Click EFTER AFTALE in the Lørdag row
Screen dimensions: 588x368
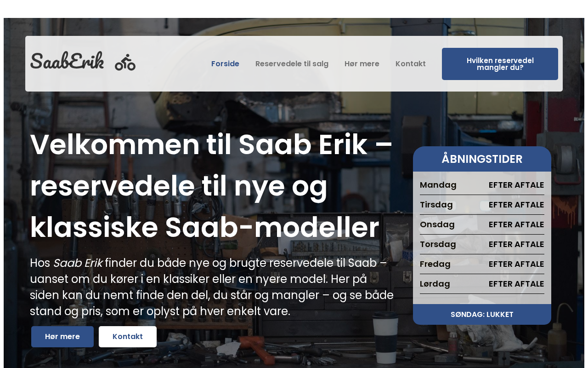click(516, 284)
